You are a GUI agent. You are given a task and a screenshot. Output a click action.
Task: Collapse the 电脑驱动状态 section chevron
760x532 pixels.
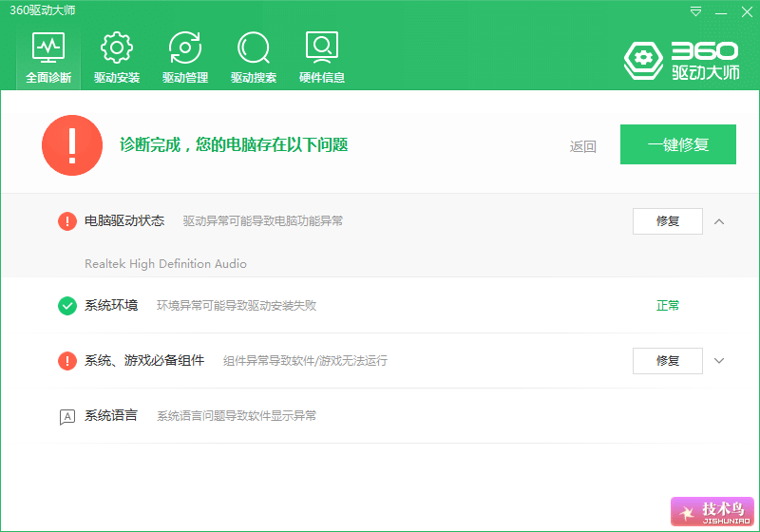(719, 221)
